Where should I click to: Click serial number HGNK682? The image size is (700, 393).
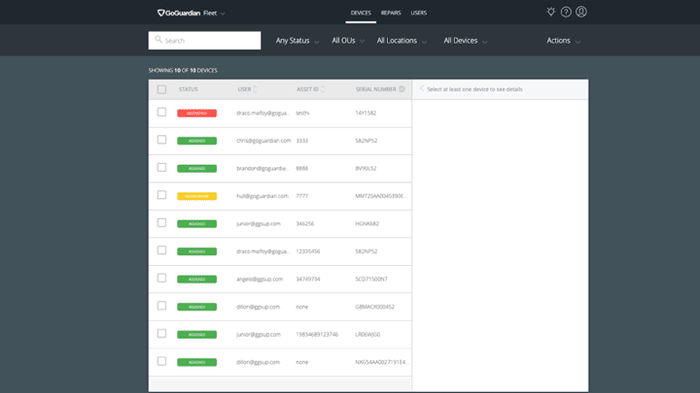click(x=367, y=224)
